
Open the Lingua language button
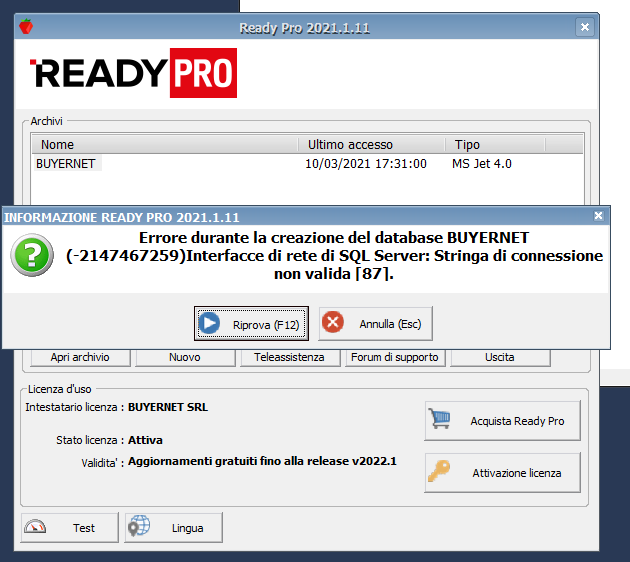pos(173,527)
